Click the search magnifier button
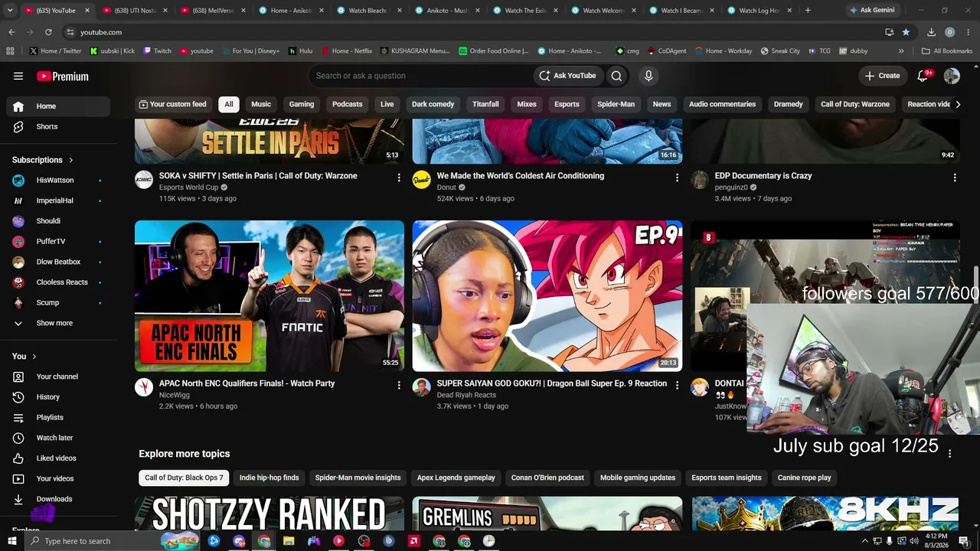This screenshot has width=980, height=551. coord(616,76)
